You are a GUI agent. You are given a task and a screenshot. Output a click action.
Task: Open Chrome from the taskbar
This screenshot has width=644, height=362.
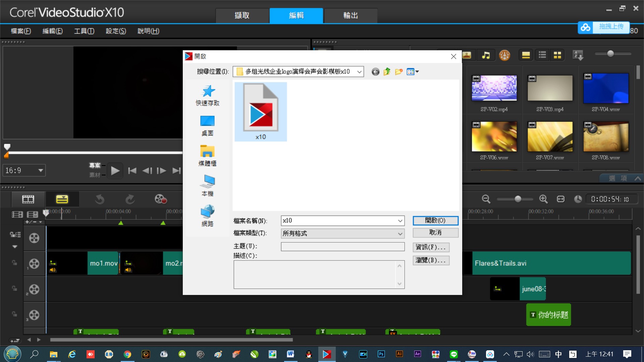[x=127, y=354]
